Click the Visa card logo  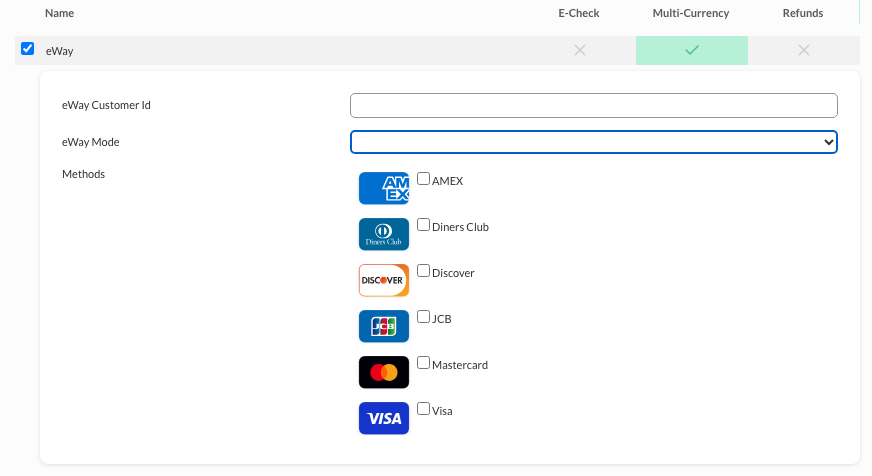tap(384, 418)
